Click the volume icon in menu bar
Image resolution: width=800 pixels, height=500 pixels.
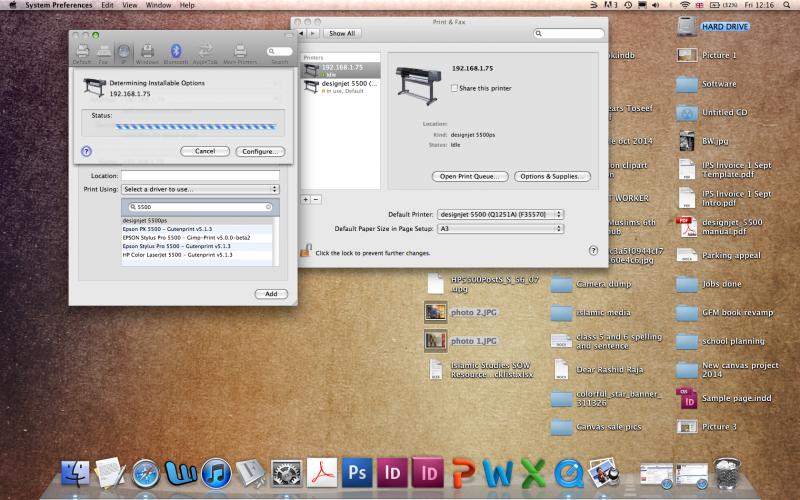point(656,5)
